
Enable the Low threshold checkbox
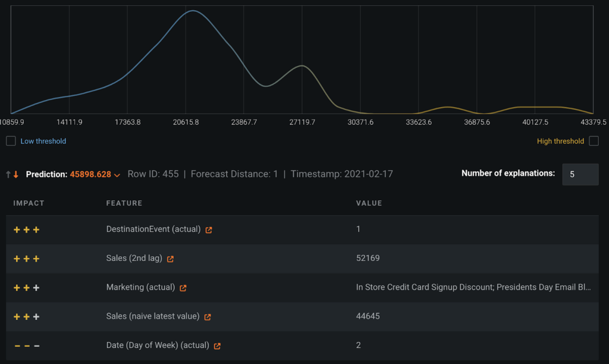(x=10, y=141)
